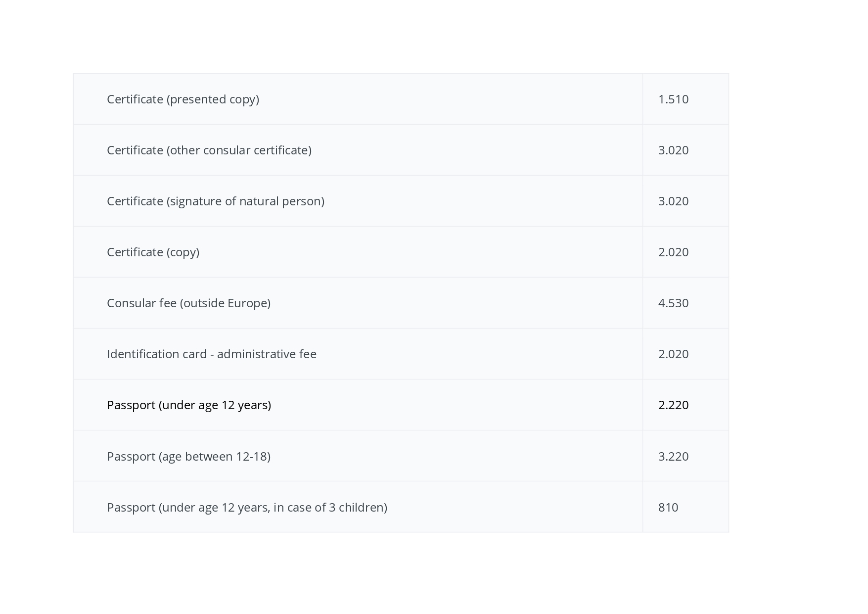Viewport: 868px width, 614px height.
Task: Select the "Certificate (copy)" label
Action: click(153, 252)
